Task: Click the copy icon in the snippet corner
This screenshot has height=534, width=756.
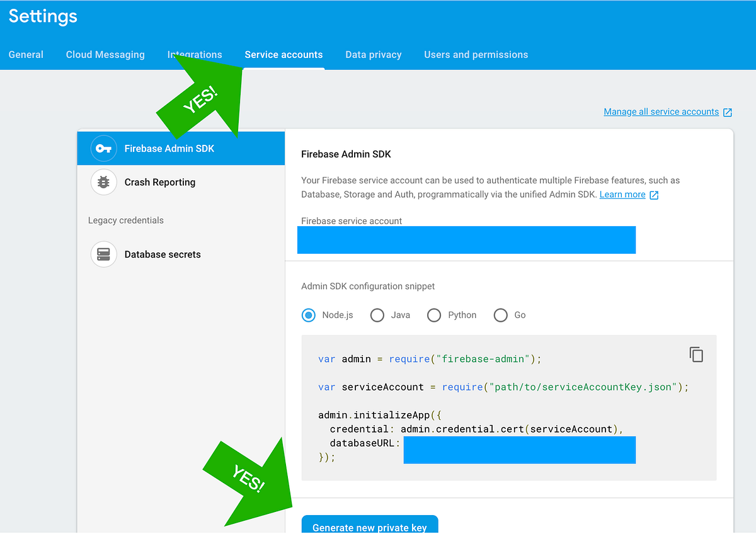Action: [x=696, y=355]
